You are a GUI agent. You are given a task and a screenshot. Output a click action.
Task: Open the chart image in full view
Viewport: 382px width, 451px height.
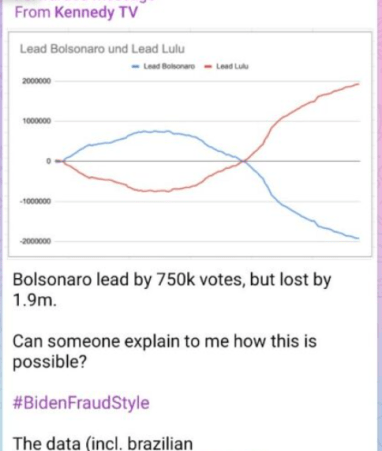point(190,144)
